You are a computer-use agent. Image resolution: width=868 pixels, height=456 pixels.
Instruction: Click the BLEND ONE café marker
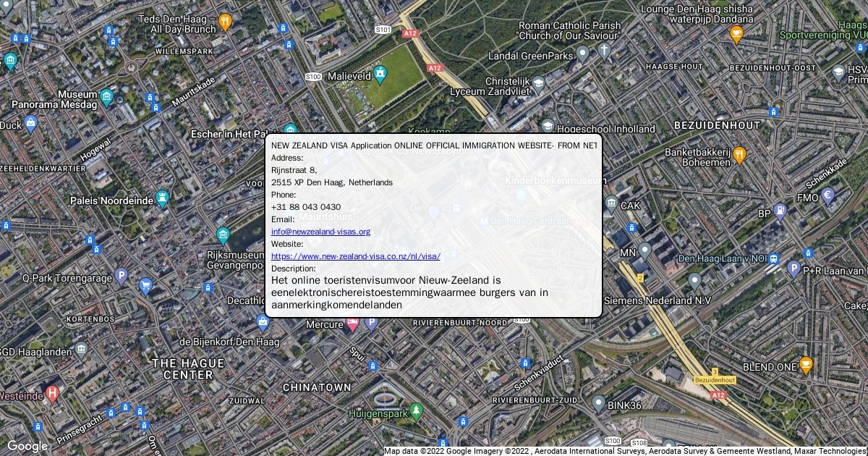tap(806, 366)
